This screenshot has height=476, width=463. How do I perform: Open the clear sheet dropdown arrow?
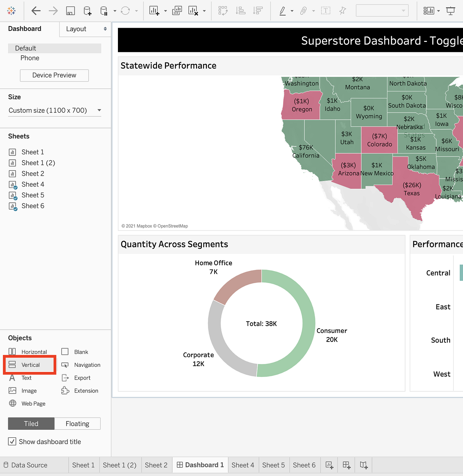click(x=204, y=11)
